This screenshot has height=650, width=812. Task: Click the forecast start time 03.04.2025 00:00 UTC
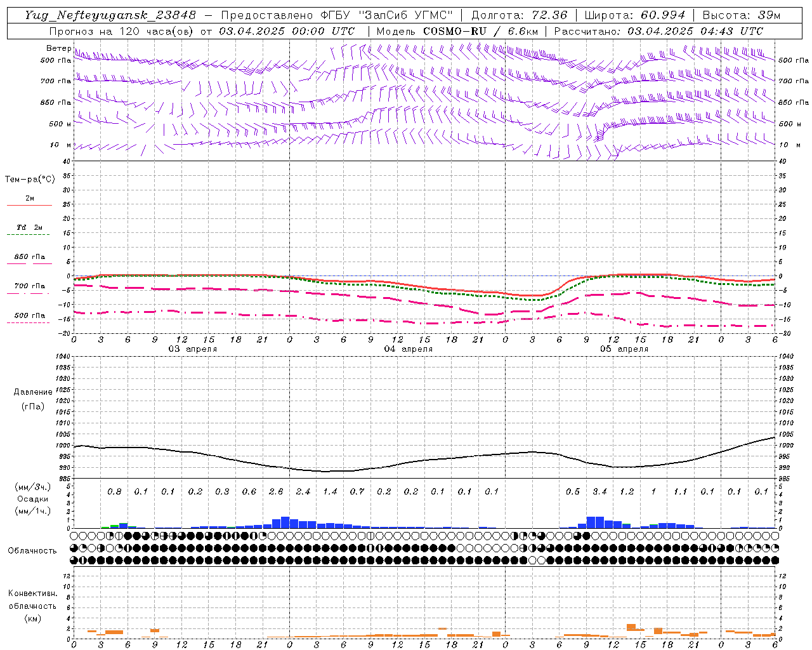pos(287,31)
